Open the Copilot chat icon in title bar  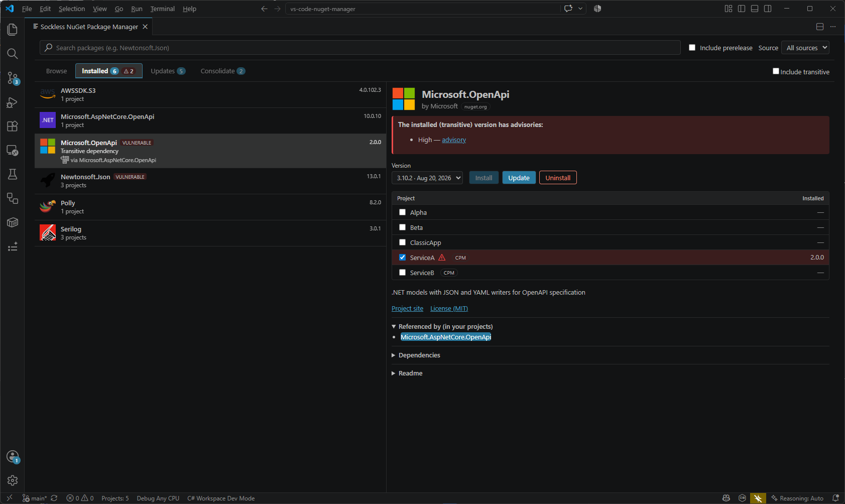(568, 9)
